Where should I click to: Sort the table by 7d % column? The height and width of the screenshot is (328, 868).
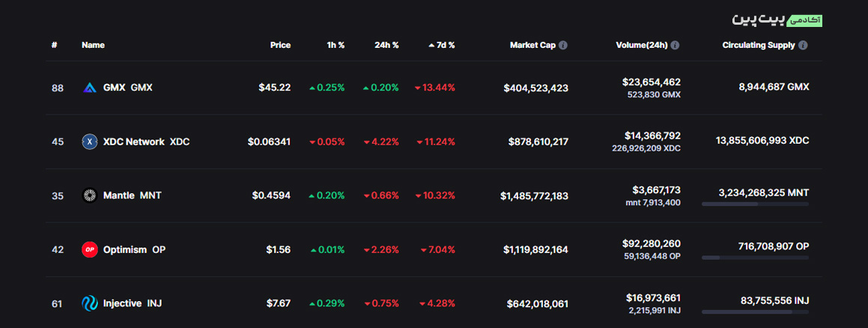442,45
